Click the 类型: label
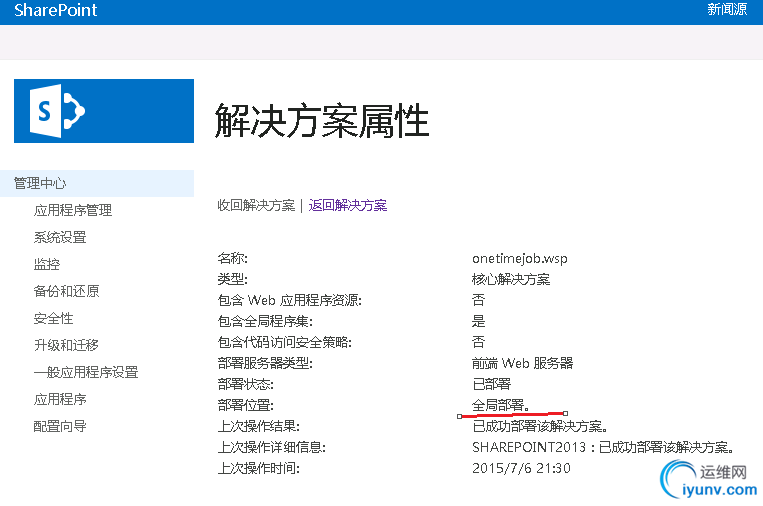 [x=233, y=279]
